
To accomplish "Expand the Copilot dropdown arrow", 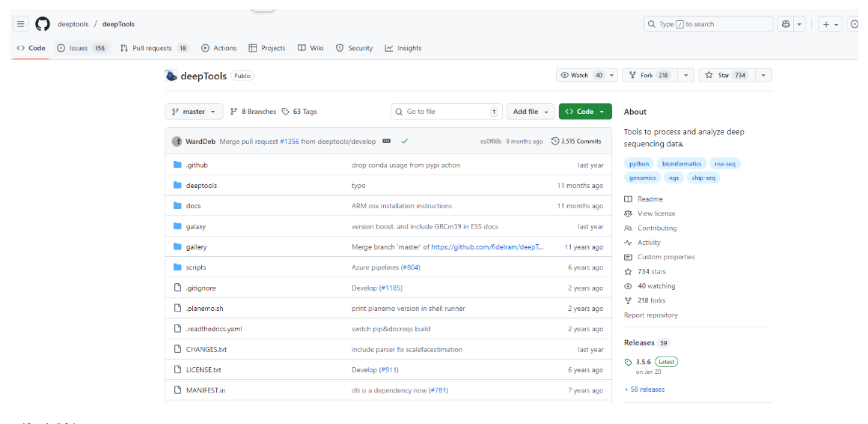I will pyautogui.click(x=800, y=25).
